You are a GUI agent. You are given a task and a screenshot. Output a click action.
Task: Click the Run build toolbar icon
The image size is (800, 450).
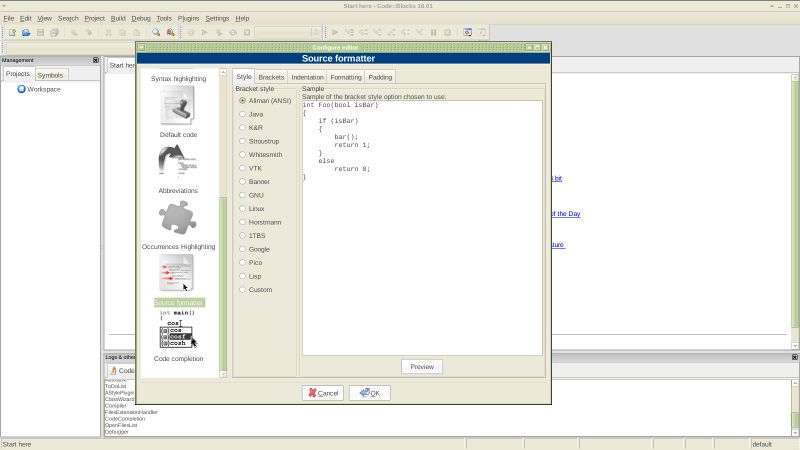[x=205, y=32]
